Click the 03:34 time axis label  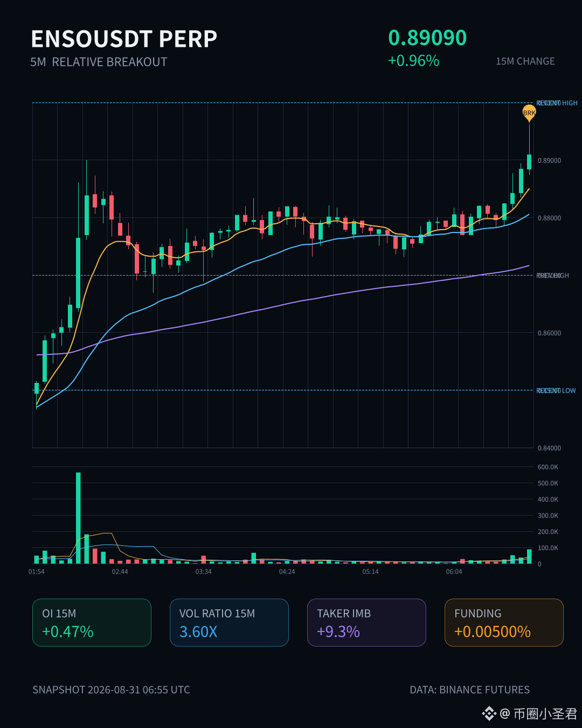(x=204, y=572)
